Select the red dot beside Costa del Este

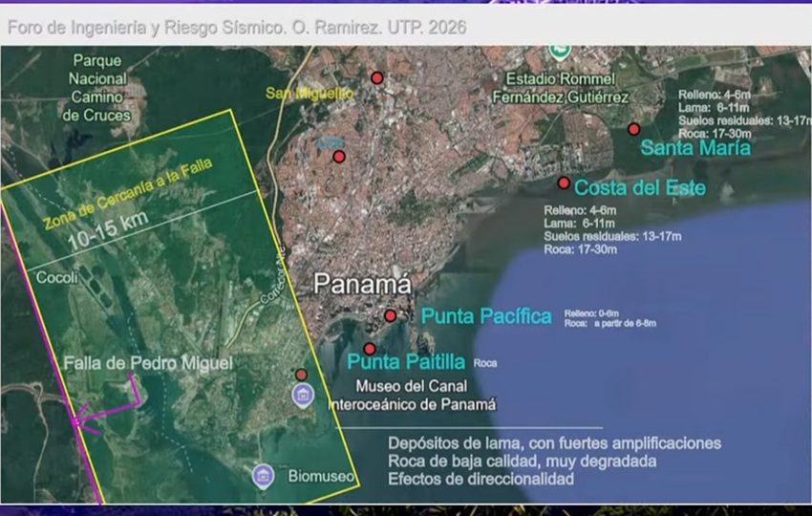click(564, 183)
